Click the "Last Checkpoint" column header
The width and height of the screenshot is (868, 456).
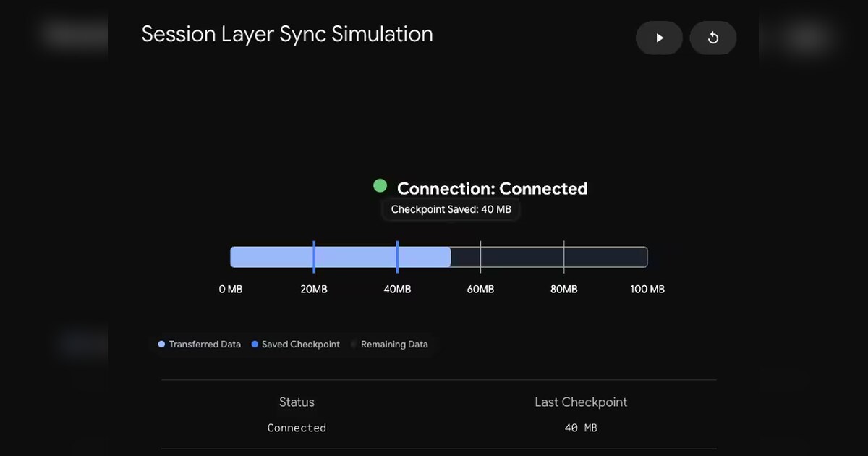(581, 402)
